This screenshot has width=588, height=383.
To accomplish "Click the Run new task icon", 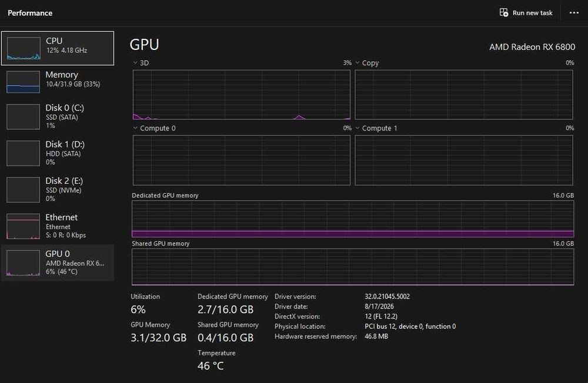I will click(x=504, y=13).
